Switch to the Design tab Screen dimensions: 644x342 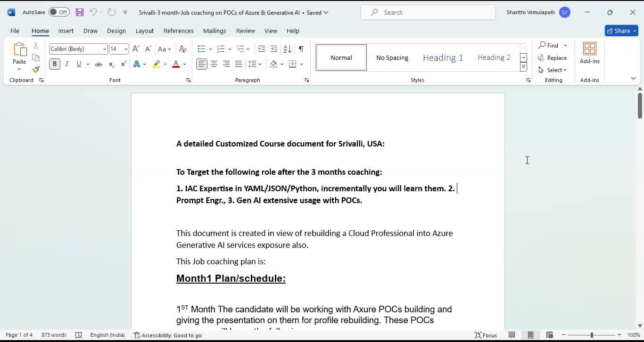pos(116,31)
